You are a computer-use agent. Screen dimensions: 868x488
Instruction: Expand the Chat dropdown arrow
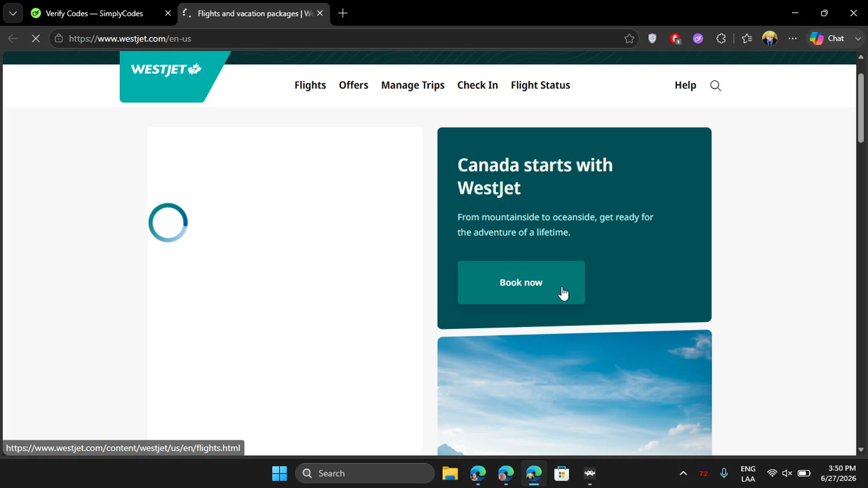(x=858, y=39)
